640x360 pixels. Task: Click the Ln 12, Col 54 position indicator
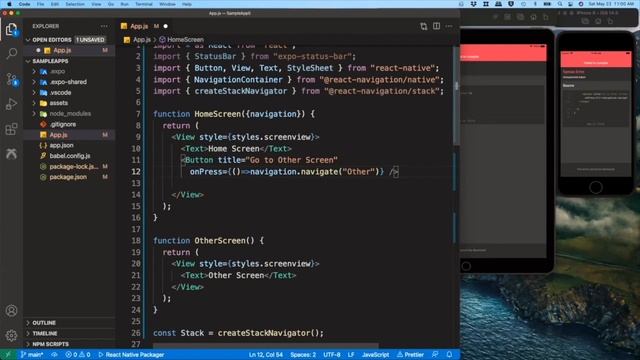[266, 355]
